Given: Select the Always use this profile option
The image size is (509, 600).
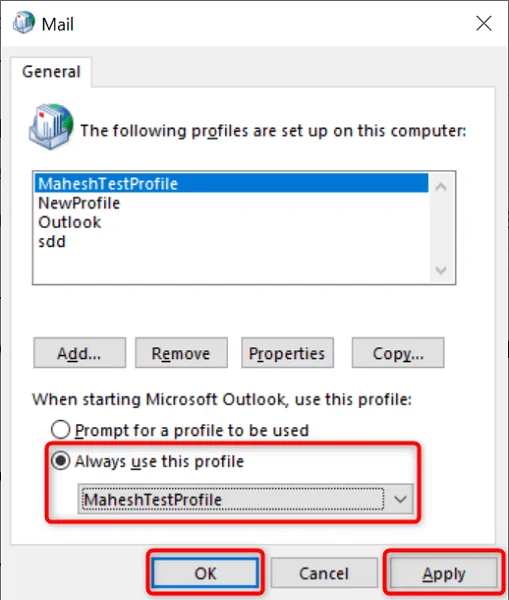Looking at the screenshot, I should click(60, 461).
